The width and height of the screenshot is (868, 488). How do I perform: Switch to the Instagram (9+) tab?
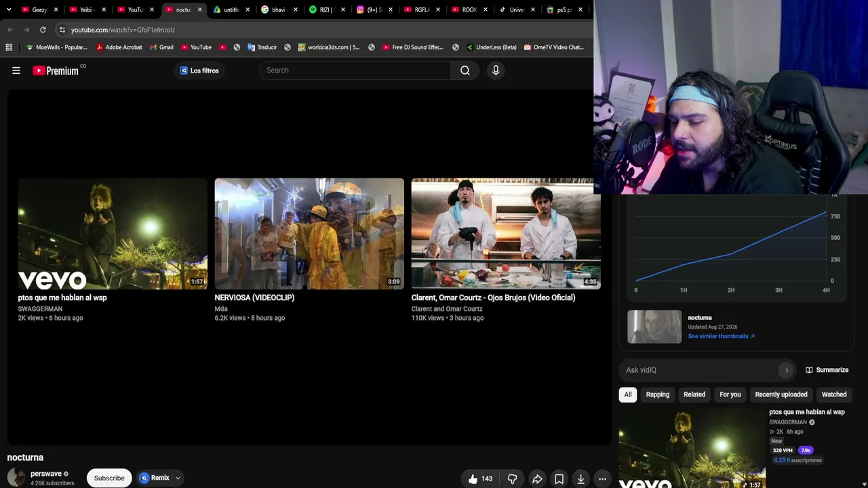click(374, 9)
